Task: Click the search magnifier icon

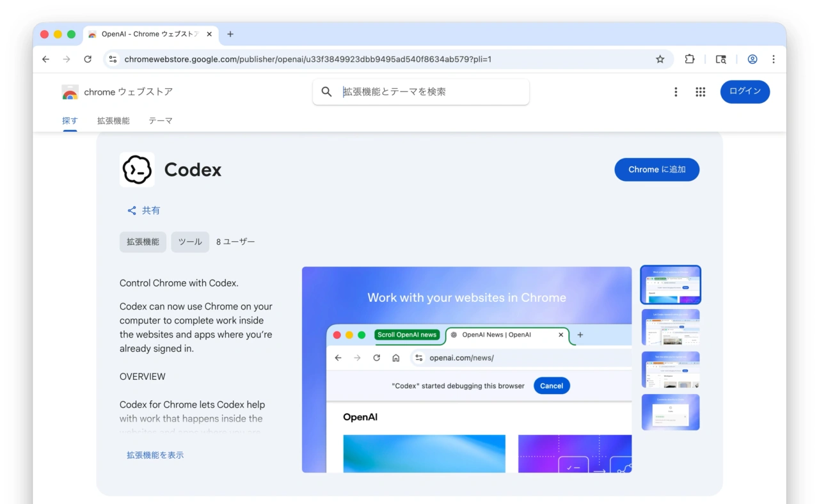Action: point(327,92)
